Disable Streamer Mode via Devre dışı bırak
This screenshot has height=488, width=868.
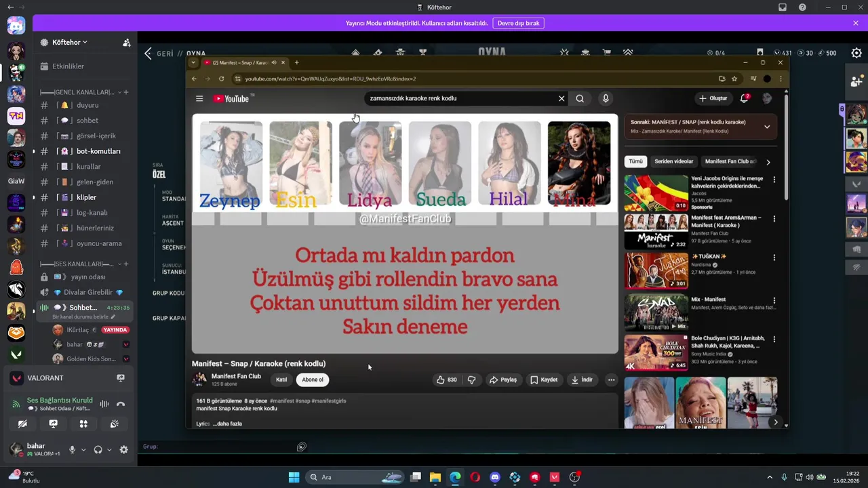[518, 23]
